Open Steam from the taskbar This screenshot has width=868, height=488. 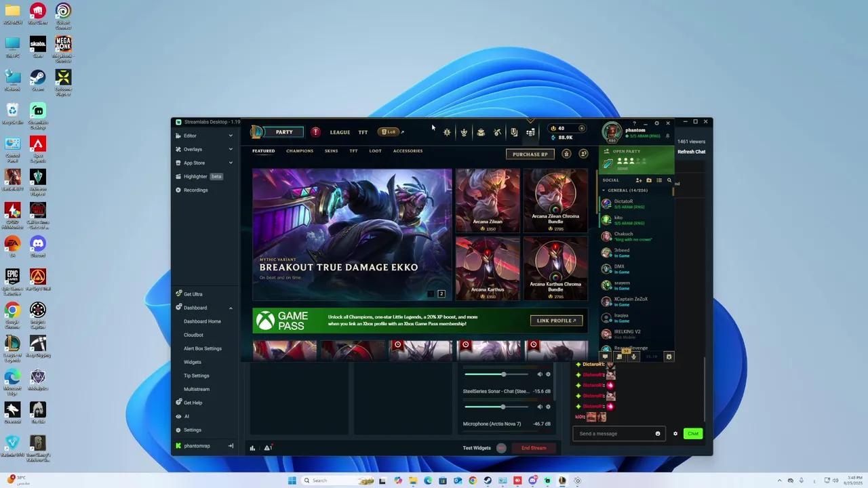(488, 481)
